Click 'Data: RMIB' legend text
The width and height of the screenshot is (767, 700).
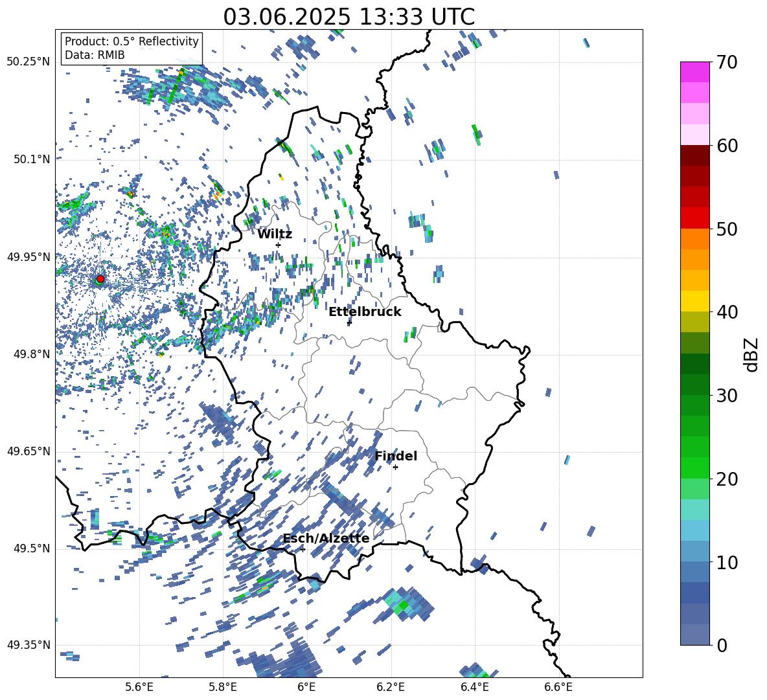click(x=95, y=55)
